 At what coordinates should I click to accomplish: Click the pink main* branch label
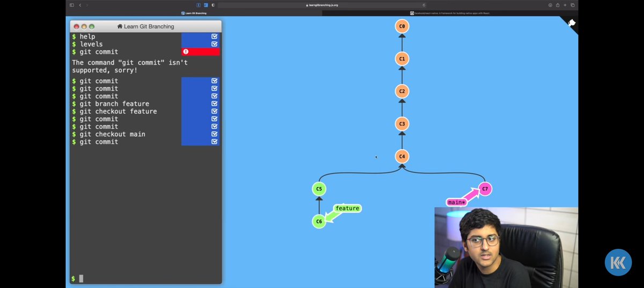click(457, 202)
